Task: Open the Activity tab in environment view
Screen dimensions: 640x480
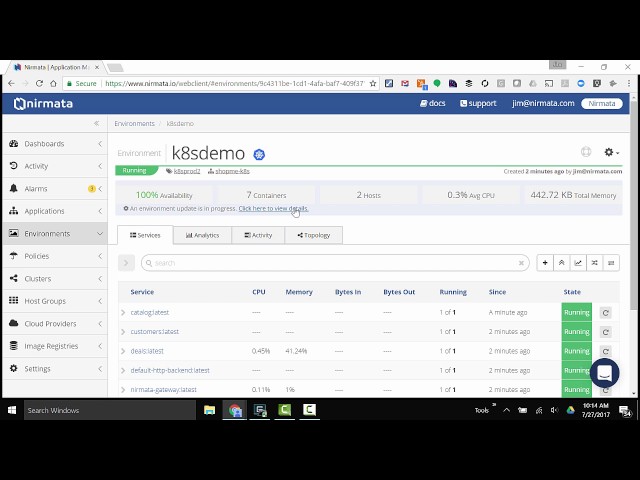Action: [x=258, y=235]
